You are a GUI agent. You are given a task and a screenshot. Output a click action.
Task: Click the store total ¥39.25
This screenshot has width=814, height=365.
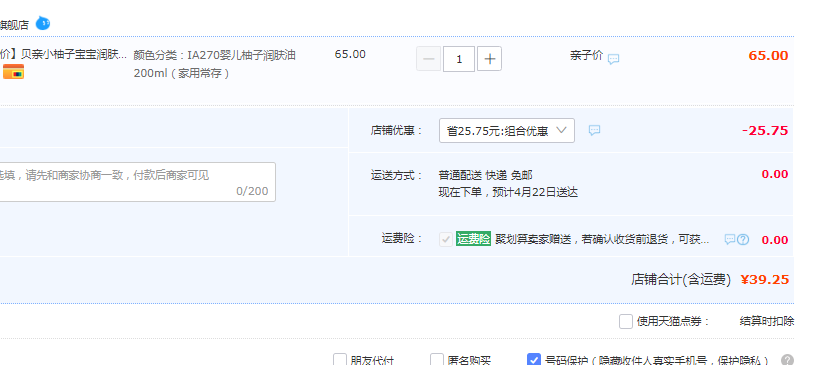765,280
